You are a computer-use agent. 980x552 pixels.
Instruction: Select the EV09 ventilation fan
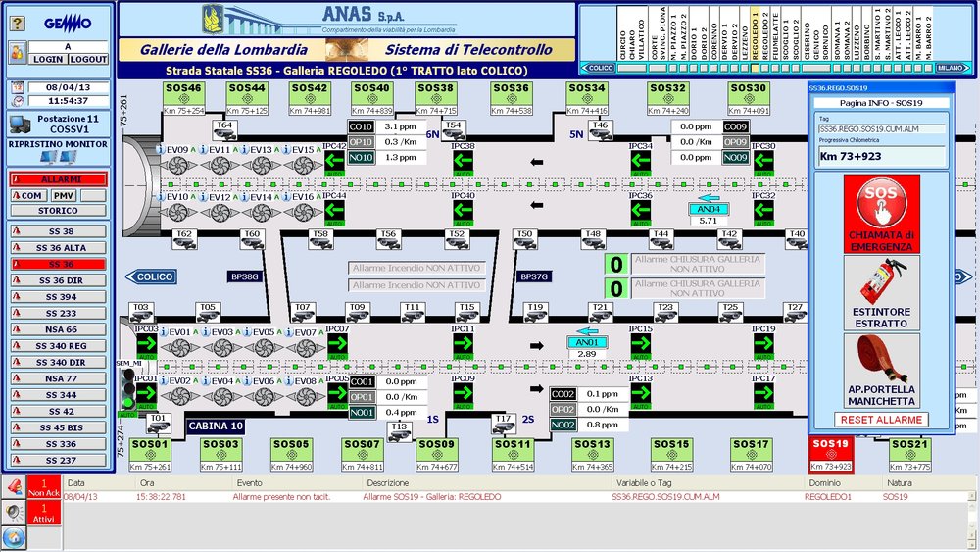[178, 165]
